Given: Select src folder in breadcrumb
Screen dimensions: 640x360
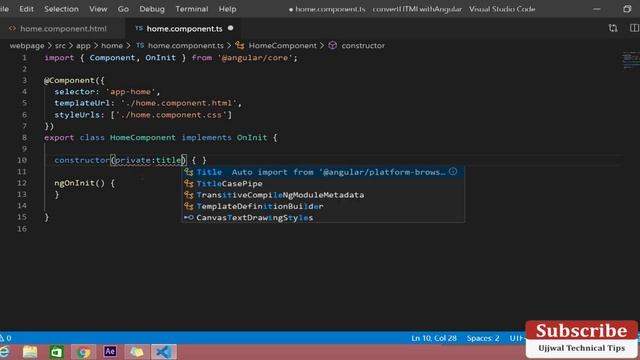Looking at the screenshot, I should point(60,46).
